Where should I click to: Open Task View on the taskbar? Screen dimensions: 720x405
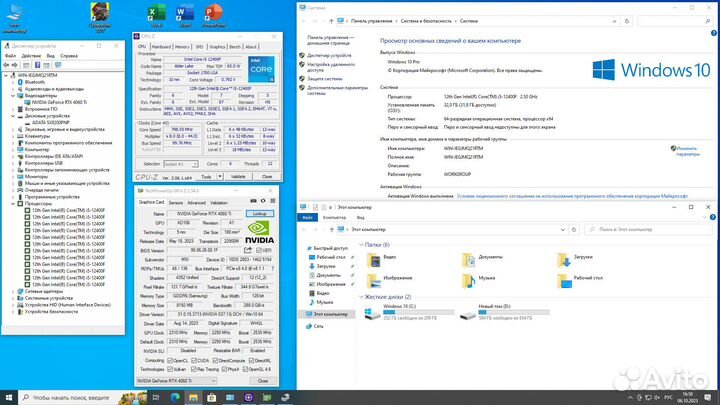point(156,397)
